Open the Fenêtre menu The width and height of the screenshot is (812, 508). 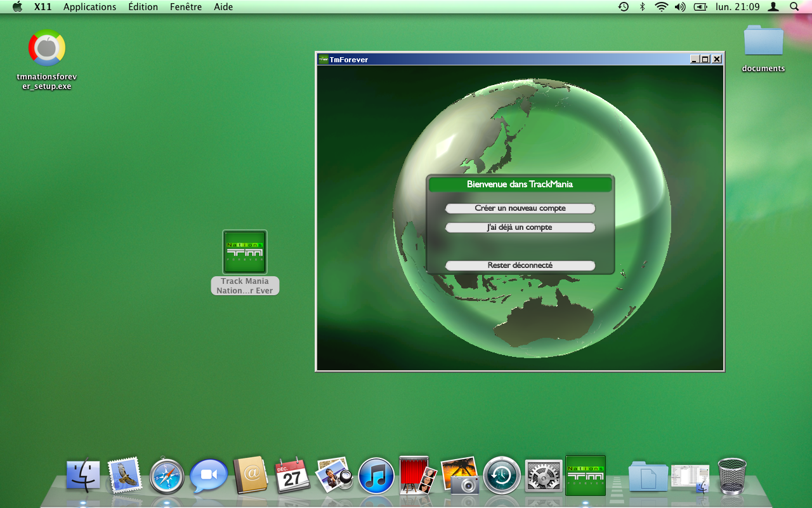click(x=186, y=7)
